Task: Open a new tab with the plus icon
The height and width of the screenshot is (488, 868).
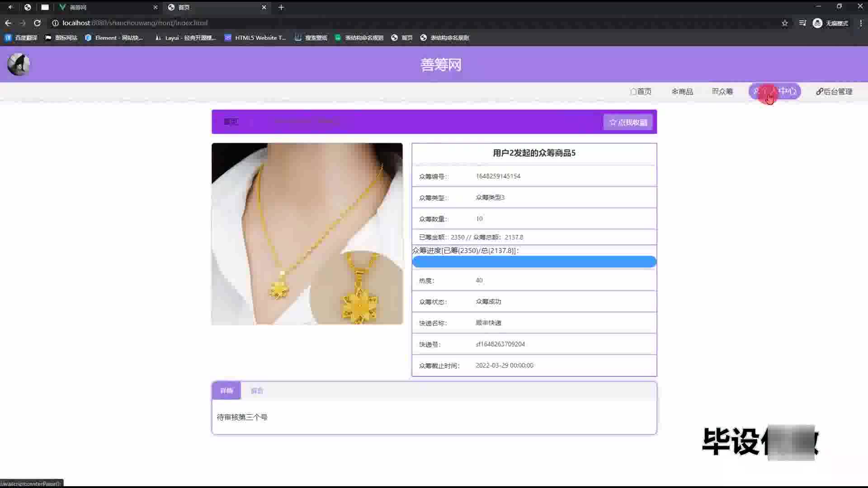Action: coord(281,7)
